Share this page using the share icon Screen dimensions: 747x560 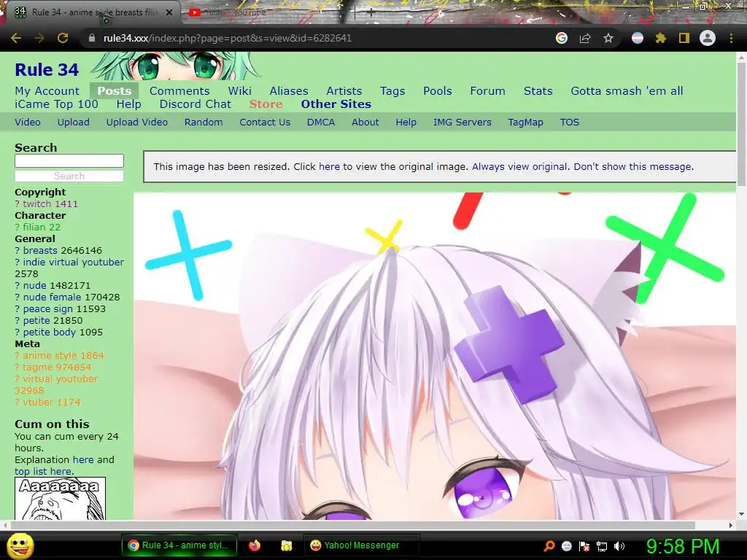point(585,38)
